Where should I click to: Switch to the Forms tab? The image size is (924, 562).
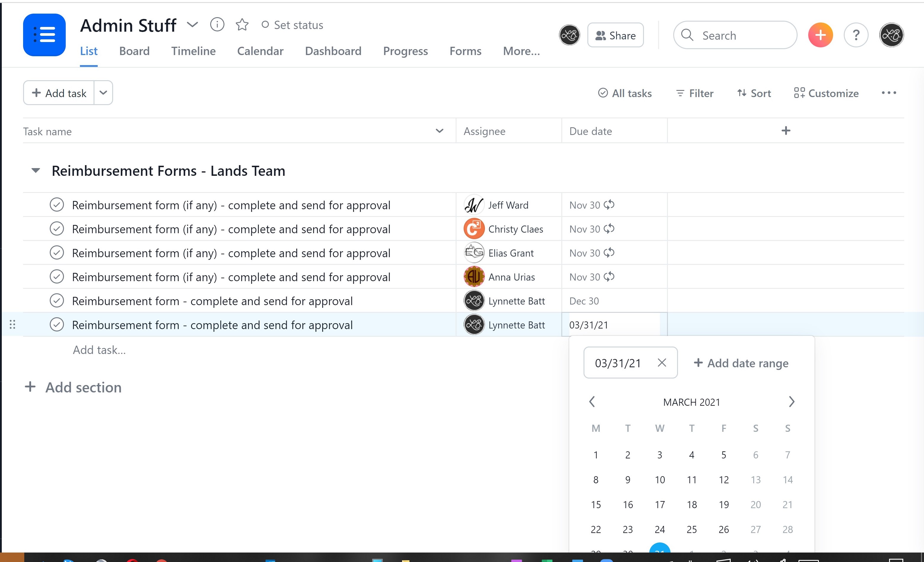click(465, 51)
